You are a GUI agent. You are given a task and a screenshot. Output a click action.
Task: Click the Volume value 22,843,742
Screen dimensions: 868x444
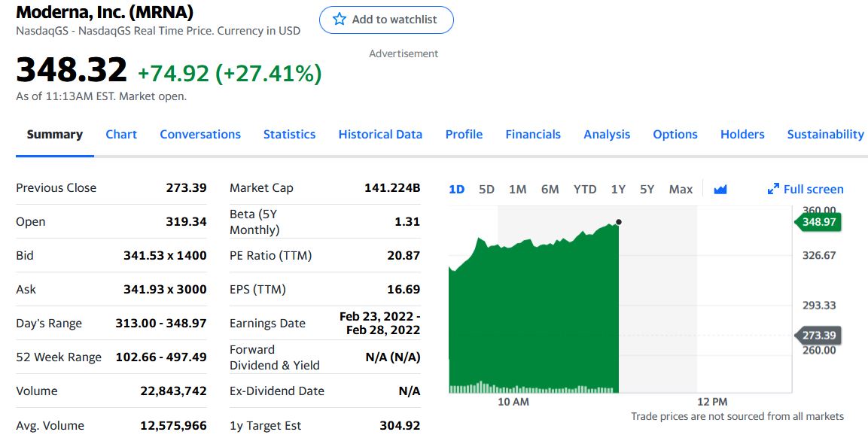pos(173,391)
